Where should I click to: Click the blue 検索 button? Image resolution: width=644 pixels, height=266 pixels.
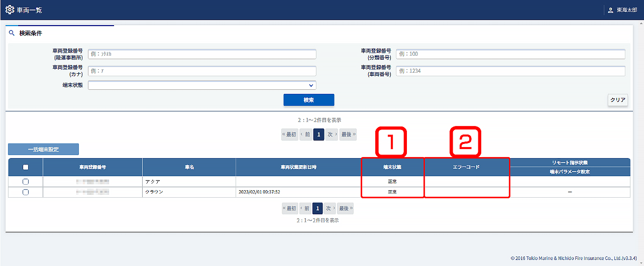pyautogui.click(x=308, y=100)
